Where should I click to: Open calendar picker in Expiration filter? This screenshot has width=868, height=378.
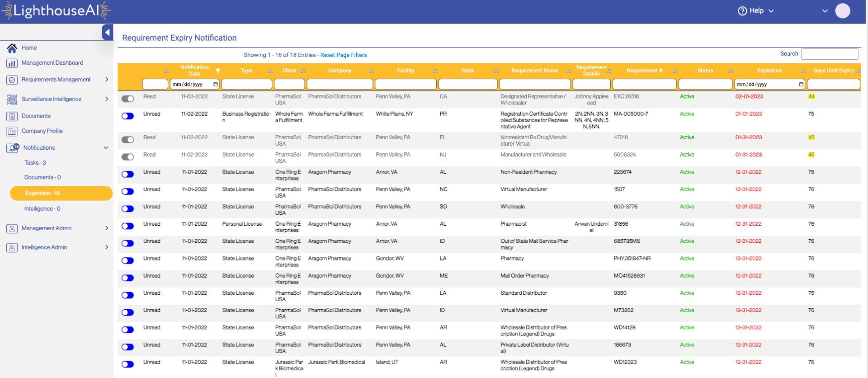pyautogui.click(x=801, y=85)
